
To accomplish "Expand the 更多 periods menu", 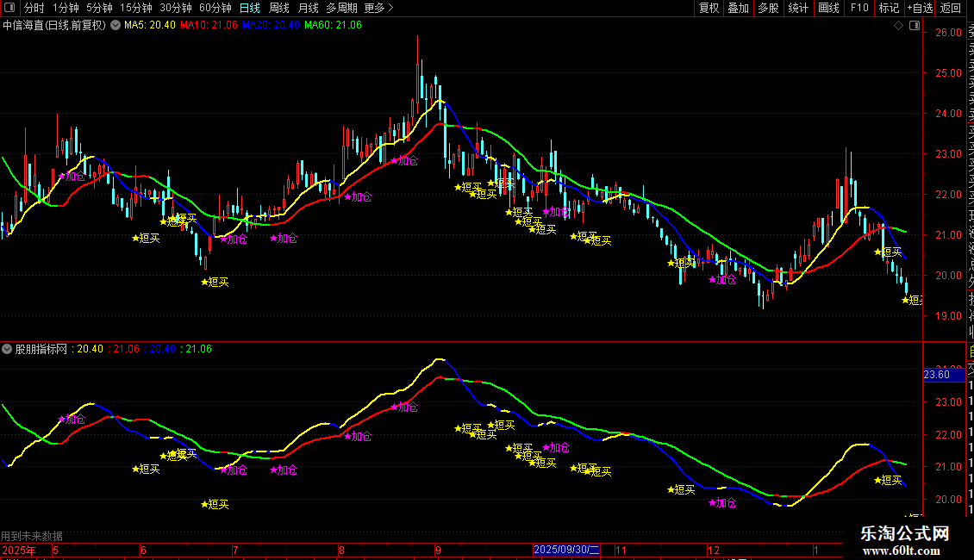I will coord(378,8).
